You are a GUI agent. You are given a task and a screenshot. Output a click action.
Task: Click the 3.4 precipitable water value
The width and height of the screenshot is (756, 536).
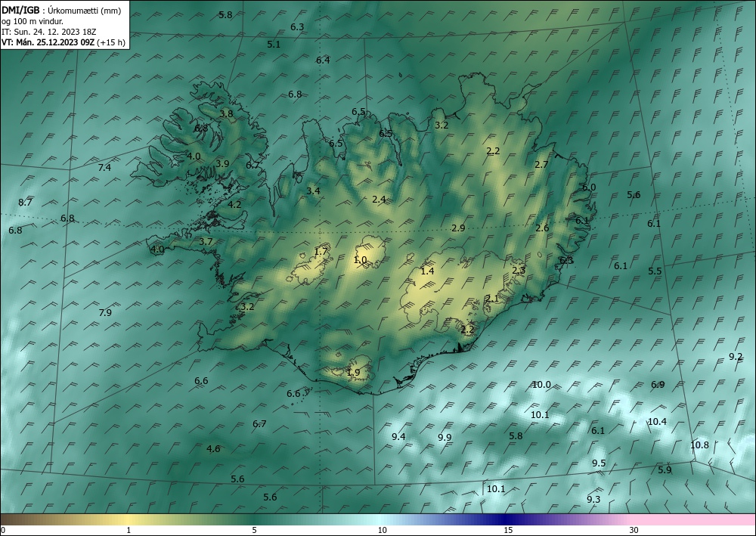point(314,191)
